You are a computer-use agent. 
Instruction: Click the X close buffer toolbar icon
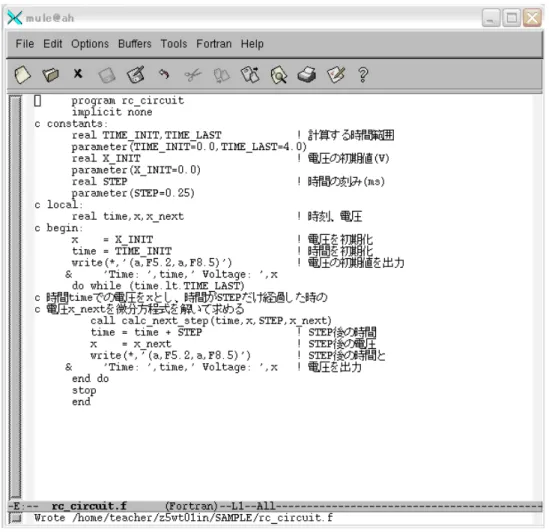78,74
